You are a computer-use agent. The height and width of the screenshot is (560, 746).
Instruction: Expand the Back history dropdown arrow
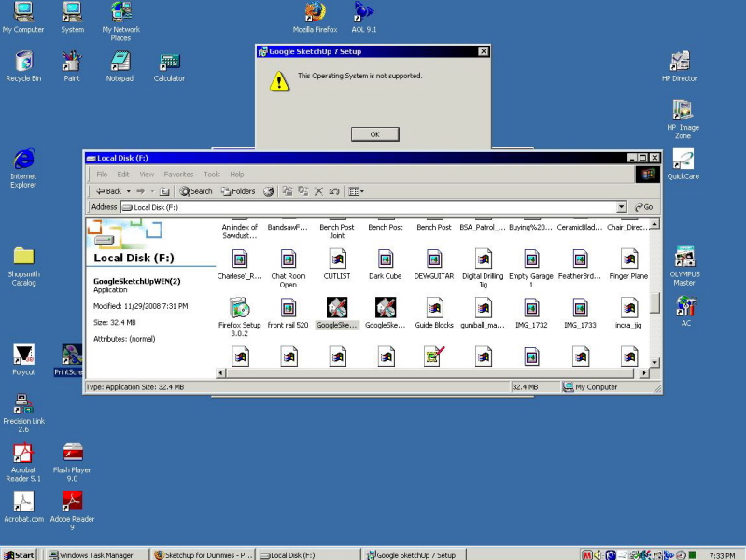(129, 191)
